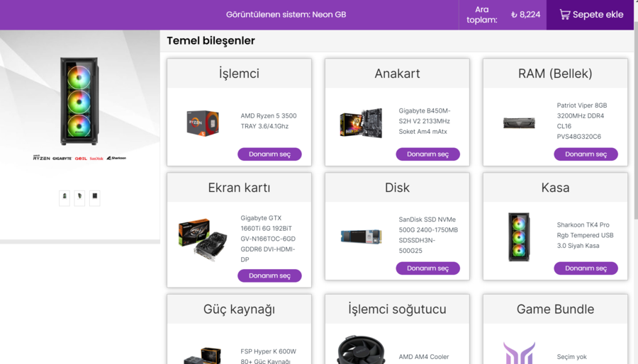This screenshot has width=638, height=364.
Task: Select the third gallery thumbnail under the case image
Action: tap(95, 198)
